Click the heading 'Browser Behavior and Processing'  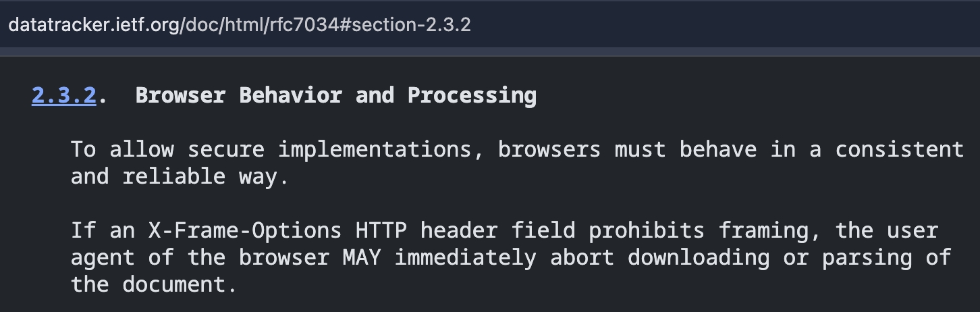point(336,95)
